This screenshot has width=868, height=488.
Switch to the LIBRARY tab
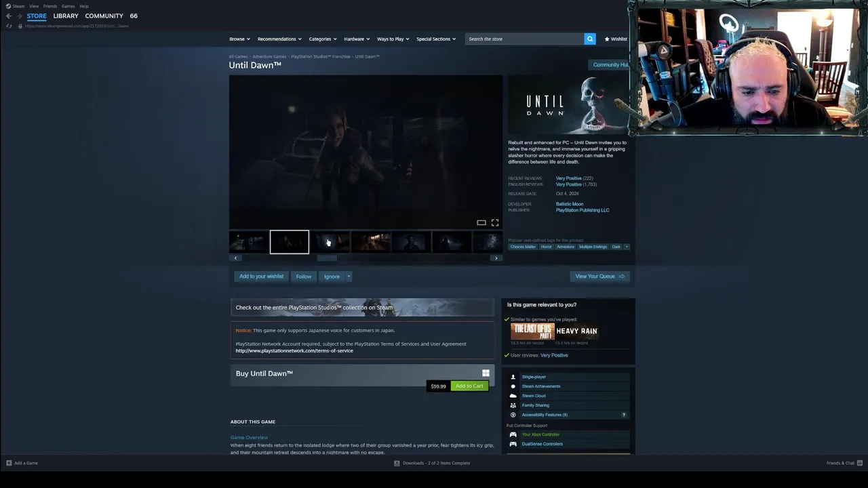coord(66,16)
